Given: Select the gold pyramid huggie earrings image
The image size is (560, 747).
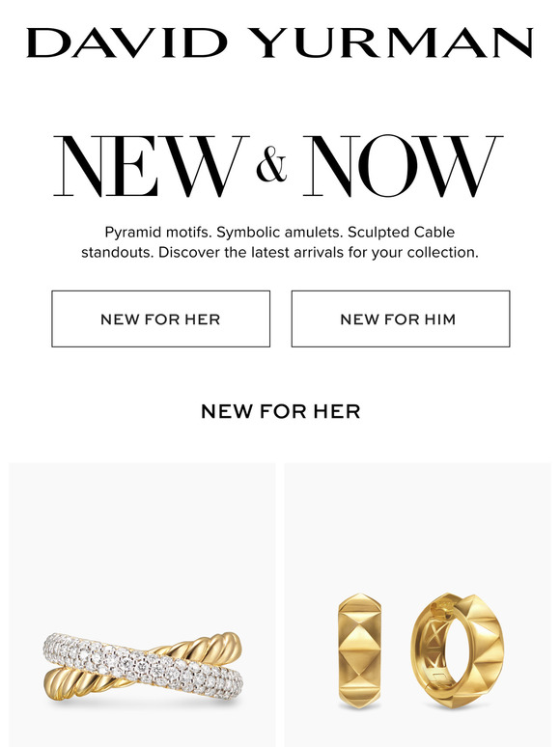Looking at the screenshot, I should pyautogui.click(x=417, y=605).
